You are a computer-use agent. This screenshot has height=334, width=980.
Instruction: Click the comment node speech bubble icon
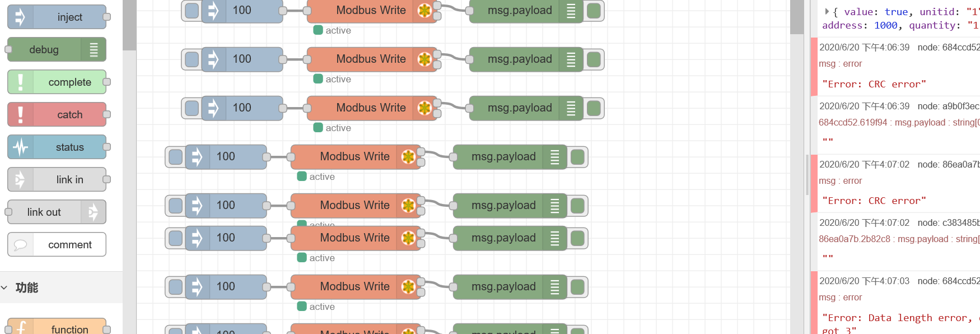coord(21,245)
